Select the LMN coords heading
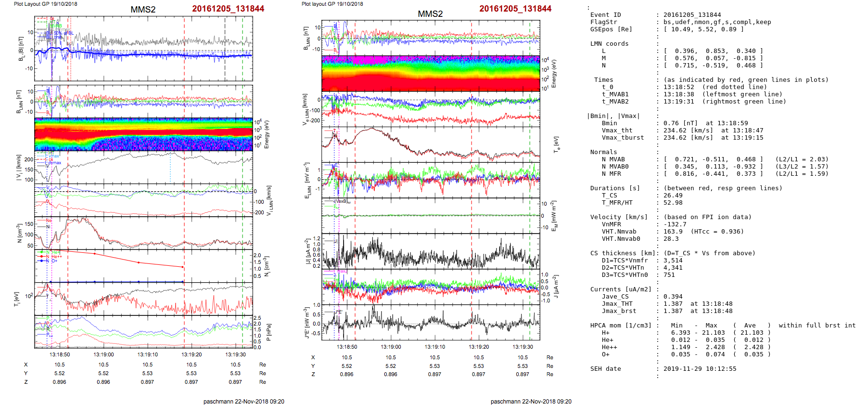Screen dimensions: 868x405 coord(609,44)
